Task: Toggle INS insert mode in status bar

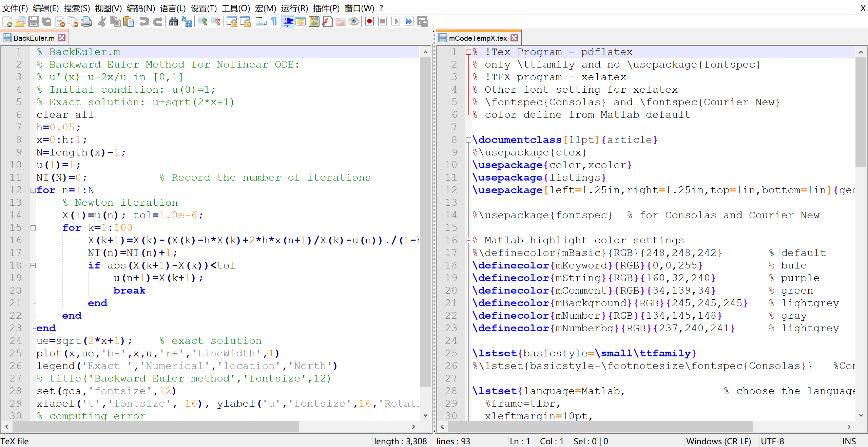Action: coord(849,441)
